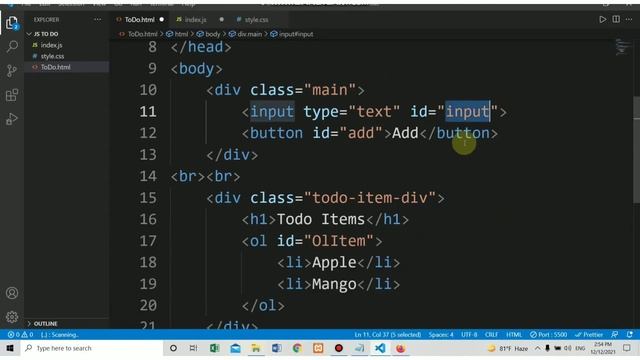Click errors and warnings count in status bar
Viewport: 640px width, 360px height.
[20, 335]
